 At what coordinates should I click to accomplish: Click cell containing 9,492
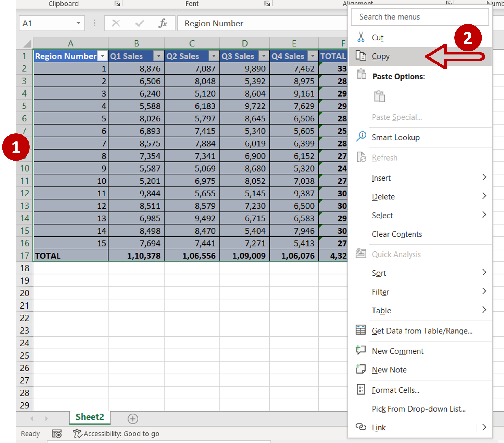(x=192, y=218)
